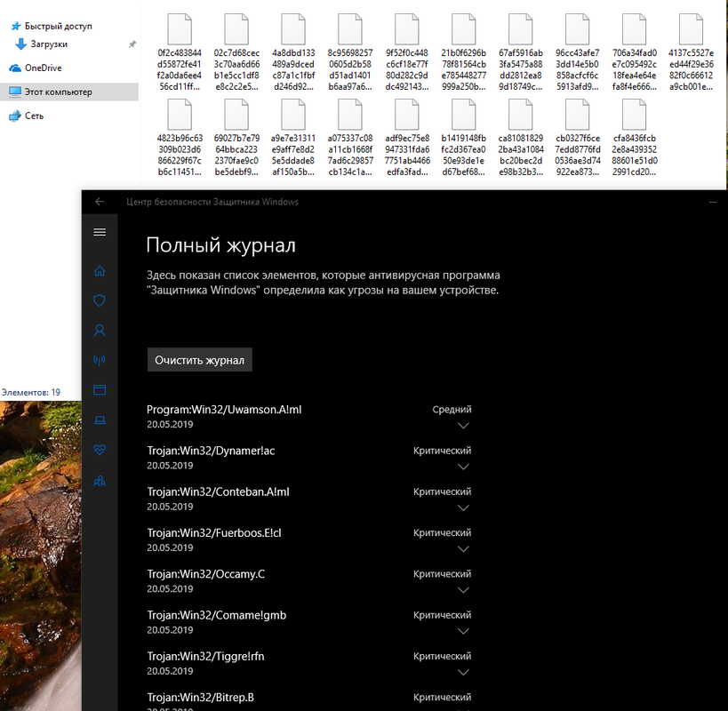Expand Trojan:Win32/Occamy.C threat details

(x=463, y=590)
